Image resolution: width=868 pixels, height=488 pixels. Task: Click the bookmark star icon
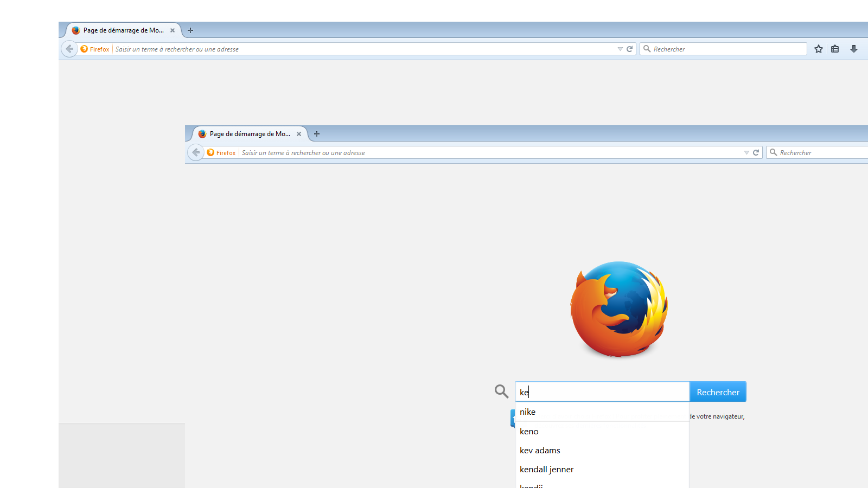click(819, 49)
